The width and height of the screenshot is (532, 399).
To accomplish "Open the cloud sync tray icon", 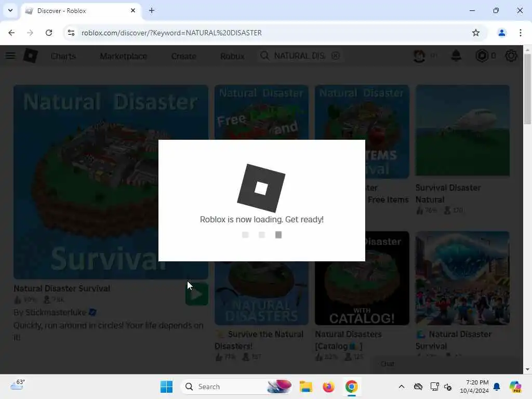I will [418, 387].
